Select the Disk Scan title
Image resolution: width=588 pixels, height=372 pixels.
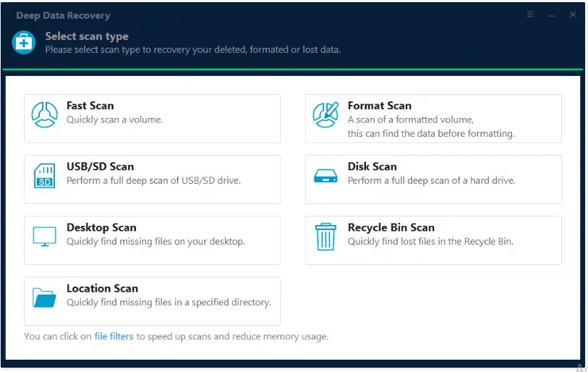coord(372,166)
